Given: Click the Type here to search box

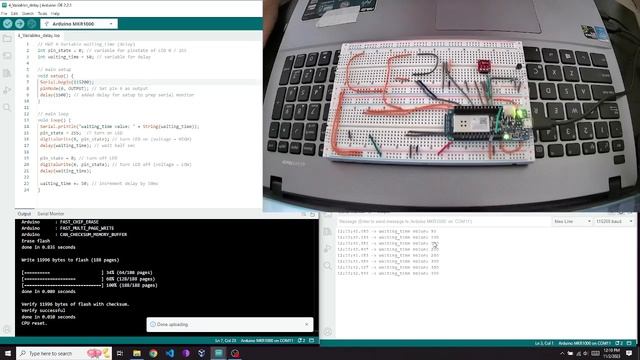Looking at the screenshot, I should pyautogui.click(x=64, y=353).
